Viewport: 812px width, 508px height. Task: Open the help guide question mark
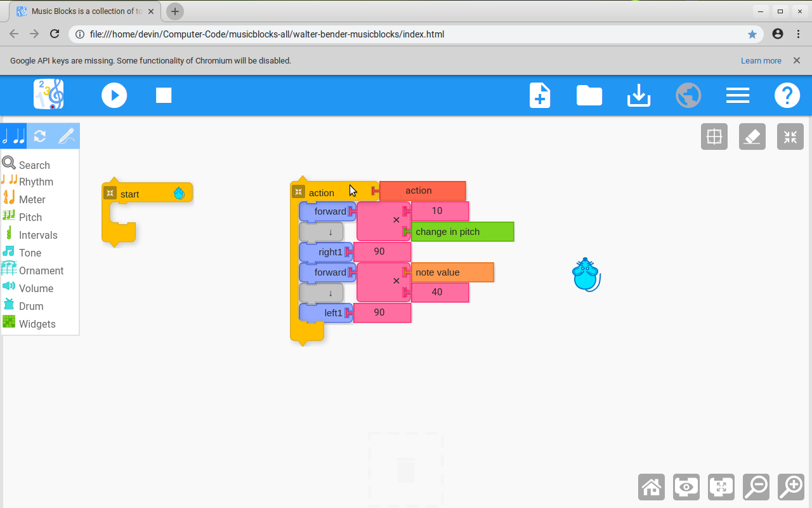[x=787, y=95]
